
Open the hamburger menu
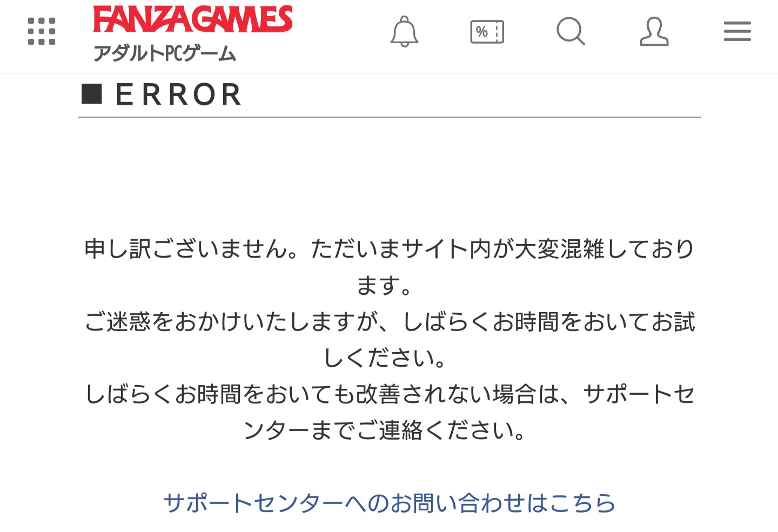[737, 31]
